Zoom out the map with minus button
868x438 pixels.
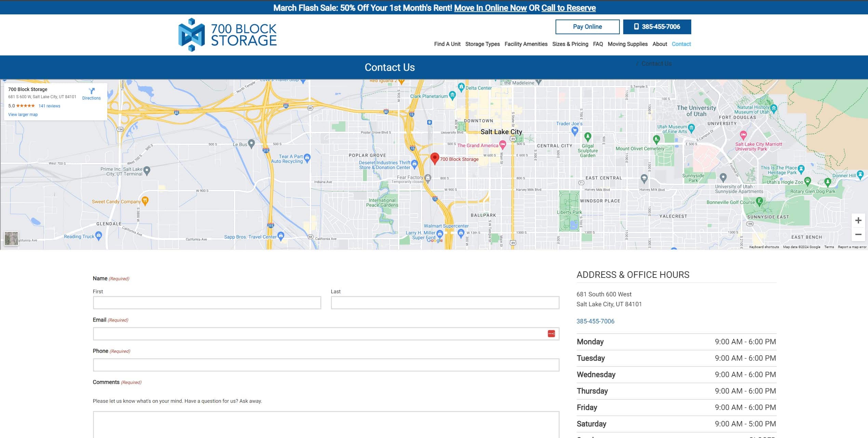858,234
